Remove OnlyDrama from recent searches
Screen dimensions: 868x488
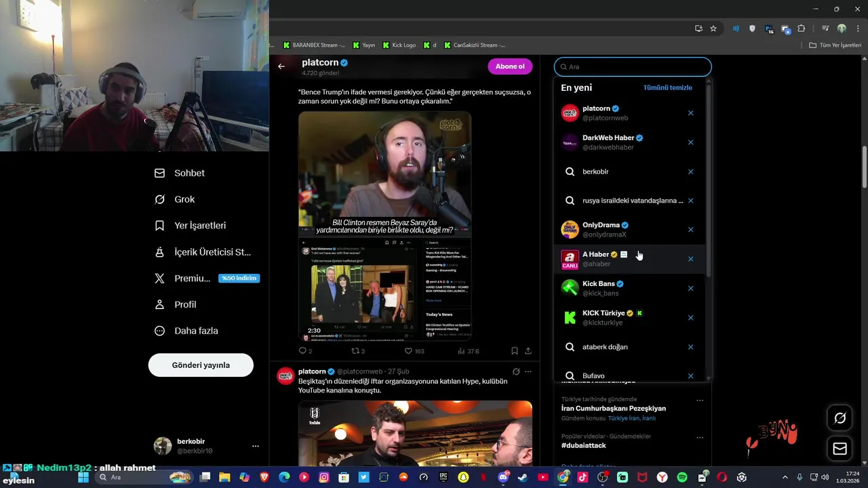690,230
